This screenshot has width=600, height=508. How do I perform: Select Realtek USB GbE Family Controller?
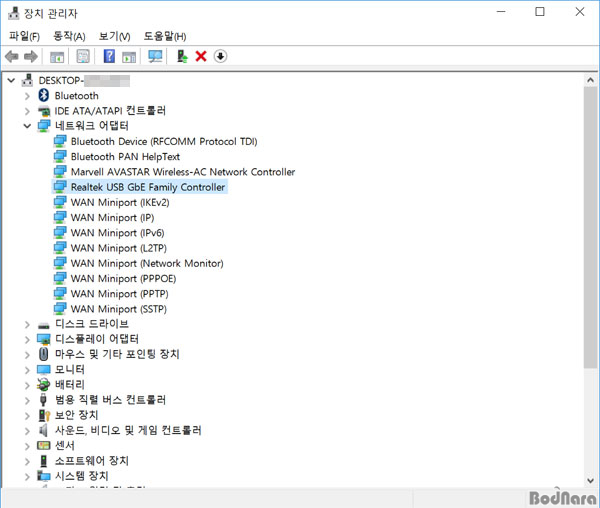coord(148,187)
